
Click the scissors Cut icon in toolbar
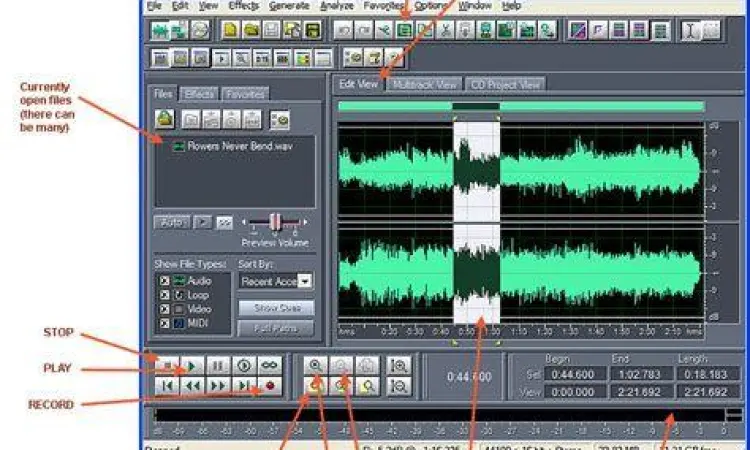(x=382, y=30)
